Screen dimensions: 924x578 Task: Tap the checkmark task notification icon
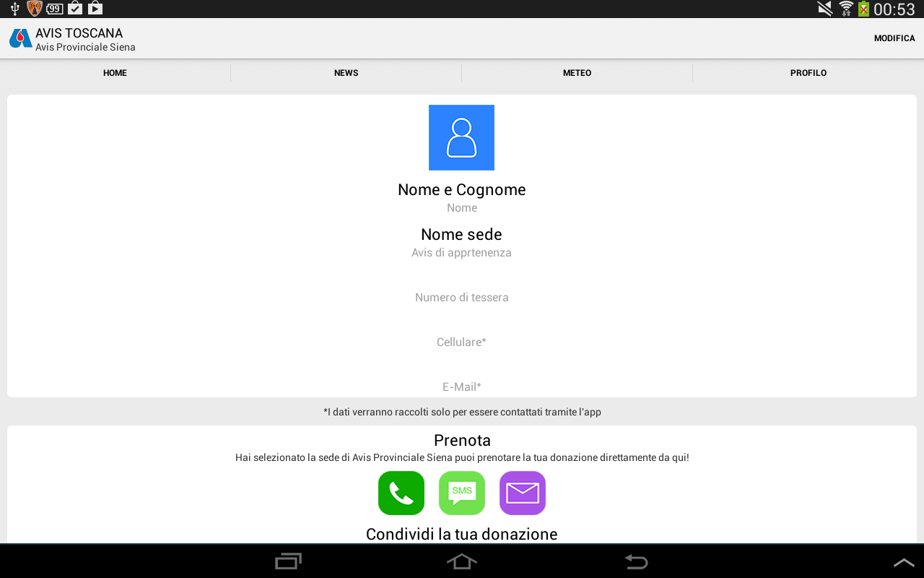75,9
